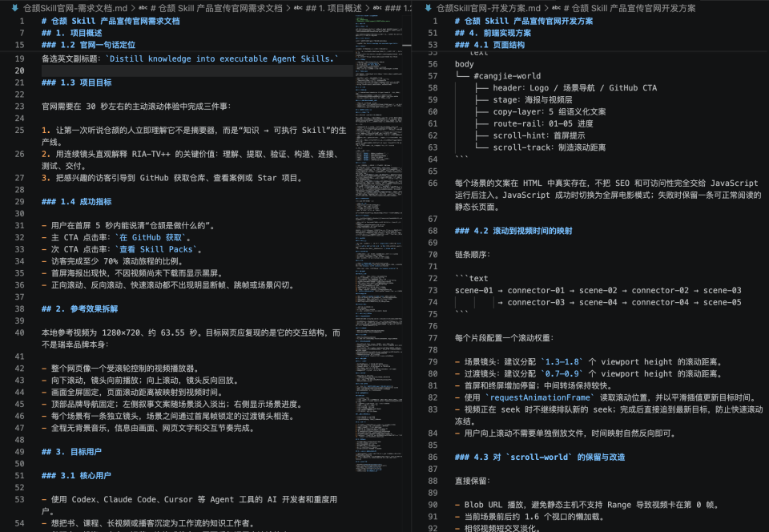Click heading ### 3.1 核心用户

77,476
